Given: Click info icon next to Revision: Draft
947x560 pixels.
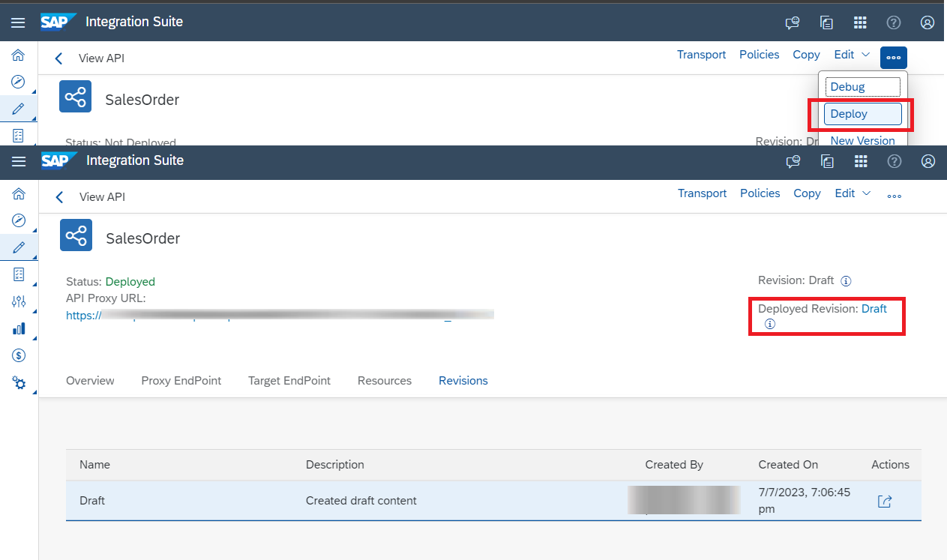Looking at the screenshot, I should pos(846,281).
